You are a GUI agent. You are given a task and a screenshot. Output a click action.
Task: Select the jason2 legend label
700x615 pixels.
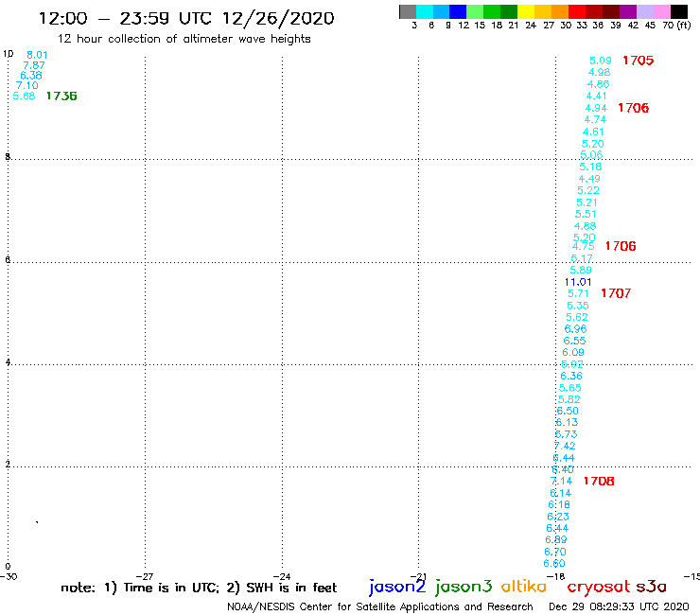[x=397, y=587]
